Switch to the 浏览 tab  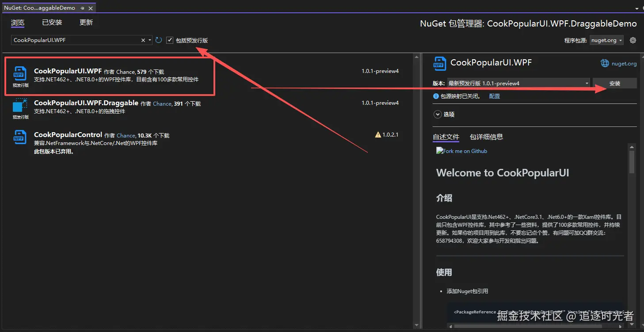18,23
